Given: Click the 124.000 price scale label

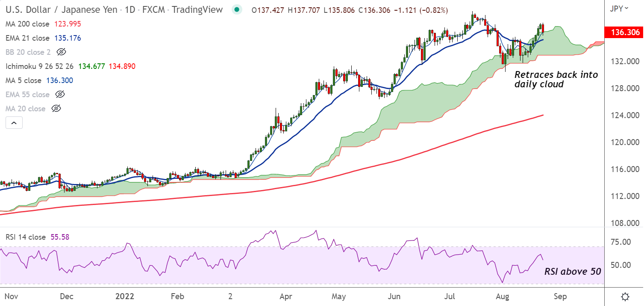Looking at the screenshot, I should (x=625, y=116).
